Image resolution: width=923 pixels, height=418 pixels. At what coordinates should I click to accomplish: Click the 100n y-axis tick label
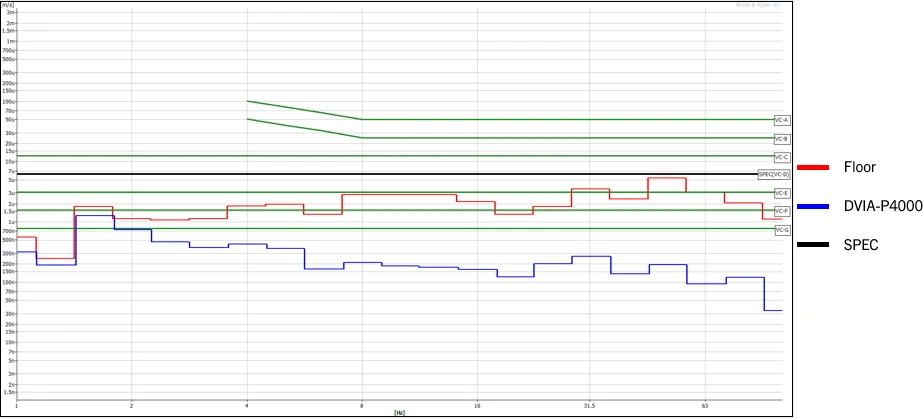(9, 283)
